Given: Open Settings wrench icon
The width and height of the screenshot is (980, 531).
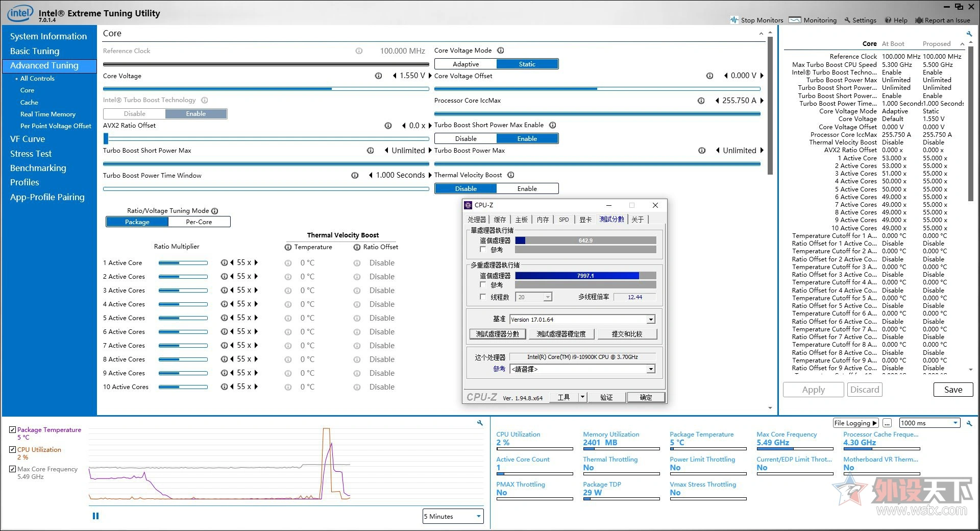Looking at the screenshot, I should (x=847, y=20).
